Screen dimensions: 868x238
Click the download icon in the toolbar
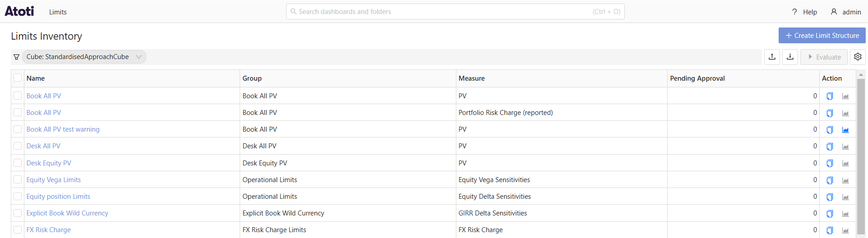click(790, 57)
